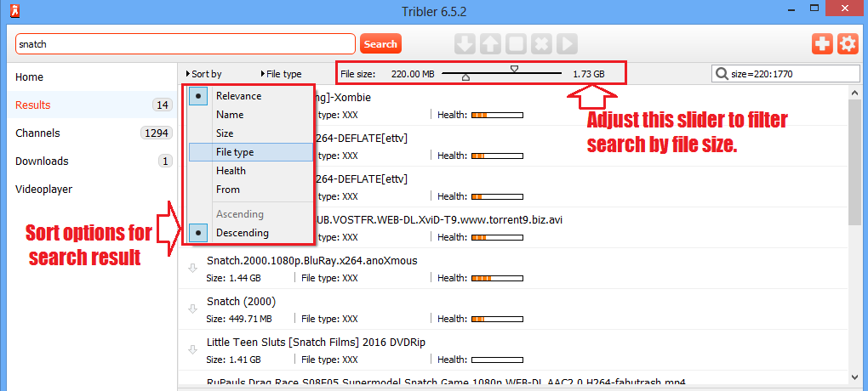868x391 pixels.
Task: Select the Little Teen Sluts 2016 DVDRip result
Action: (x=316, y=343)
